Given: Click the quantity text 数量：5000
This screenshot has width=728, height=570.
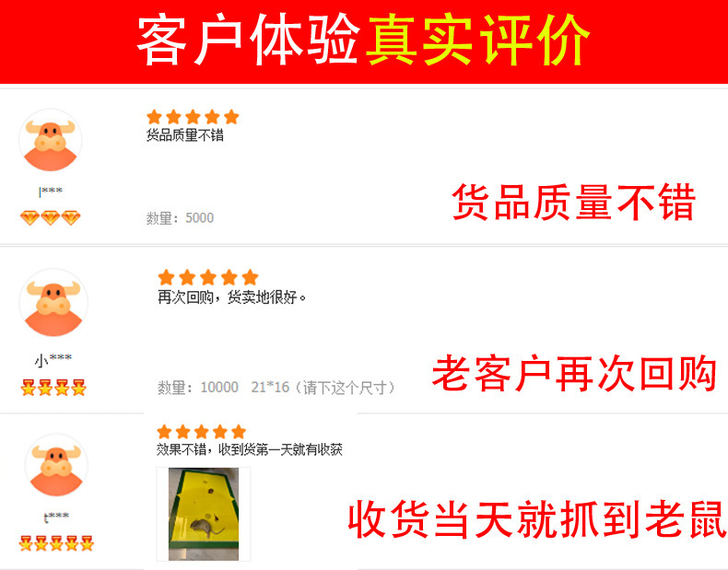Looking at the screenshot, I should pyautogui.click(x=180, y=218).
